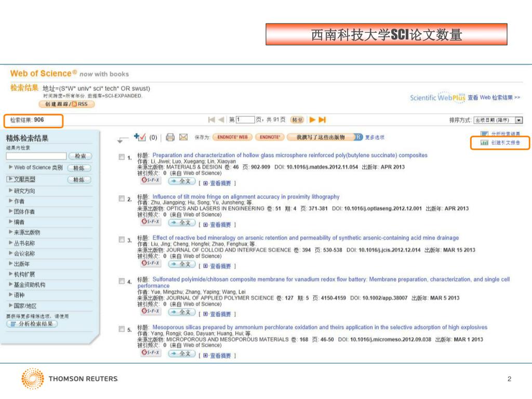Select checkbox for record 5

[x=122, y=329]
